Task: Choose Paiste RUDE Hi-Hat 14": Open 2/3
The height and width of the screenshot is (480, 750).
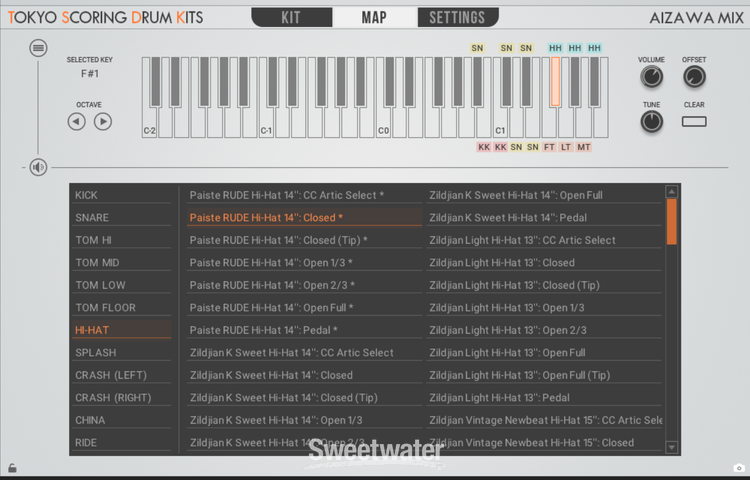Action: [x=304, y=285]
